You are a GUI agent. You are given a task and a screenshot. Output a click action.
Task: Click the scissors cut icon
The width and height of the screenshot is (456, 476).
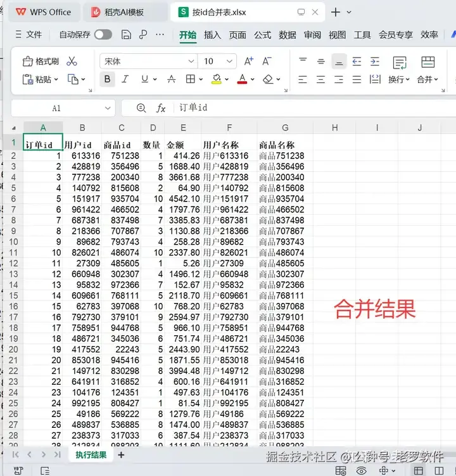pyautogui.click(x=72, y=61)
